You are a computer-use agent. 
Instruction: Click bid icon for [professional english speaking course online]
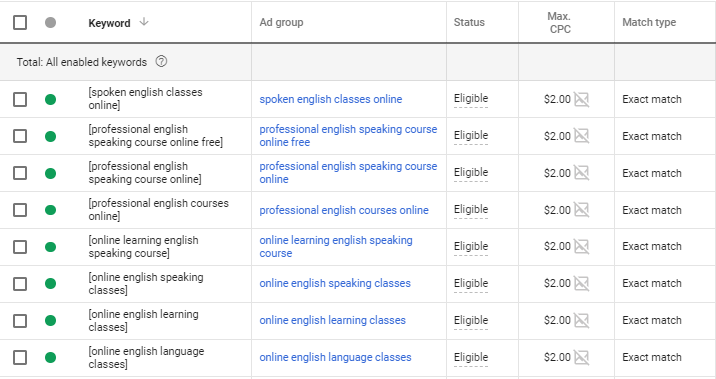tap(581, 173)
